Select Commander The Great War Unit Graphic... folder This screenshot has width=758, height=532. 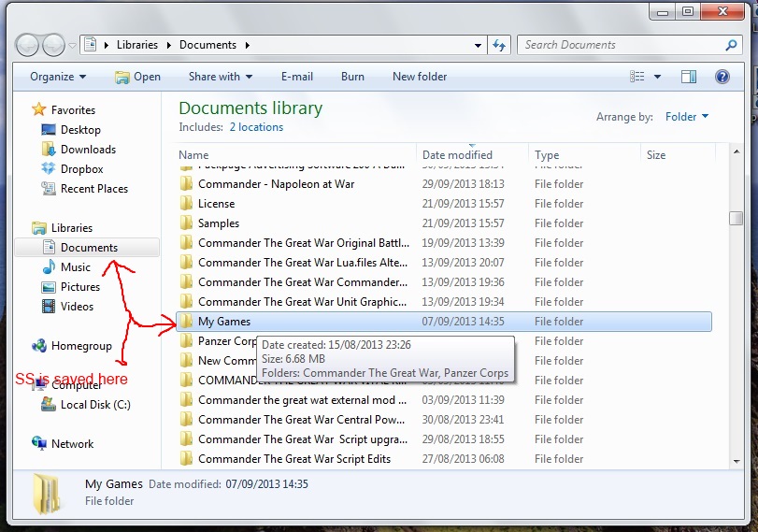click(444, 302)
